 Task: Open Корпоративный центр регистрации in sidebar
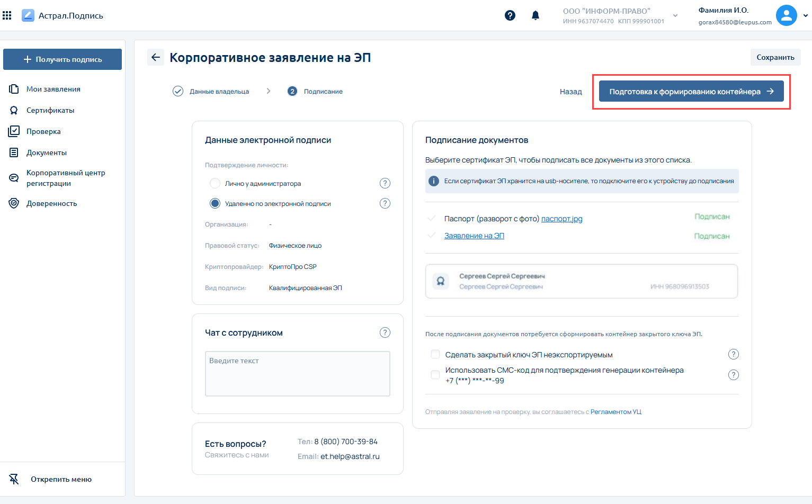66,178
